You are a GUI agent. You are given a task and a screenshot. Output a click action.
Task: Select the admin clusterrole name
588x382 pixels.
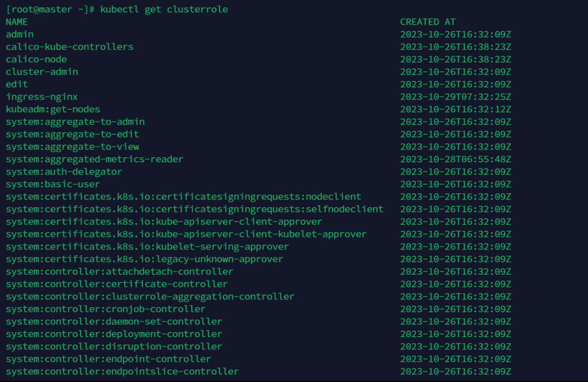coord(20,34)
